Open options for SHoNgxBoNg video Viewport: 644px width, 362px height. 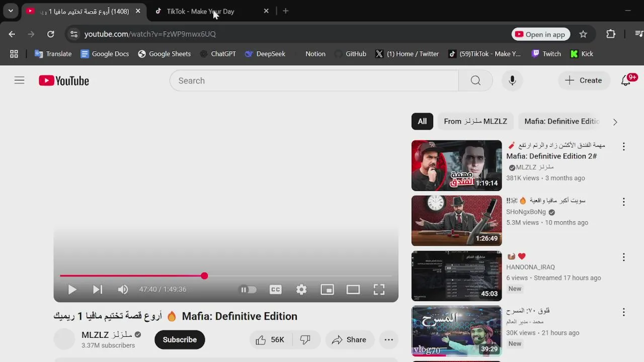click(623, 202)
